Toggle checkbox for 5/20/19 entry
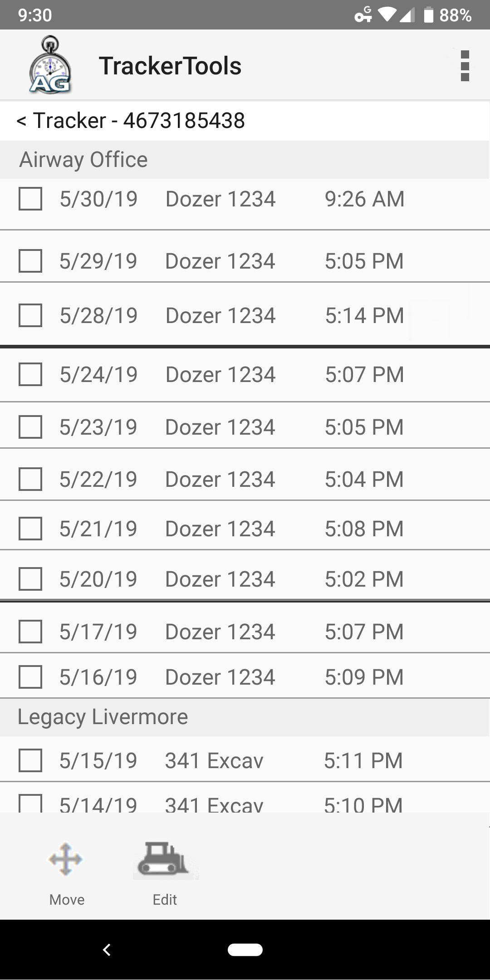Viewport: 490px width, 980px height. tap(30, 579)
